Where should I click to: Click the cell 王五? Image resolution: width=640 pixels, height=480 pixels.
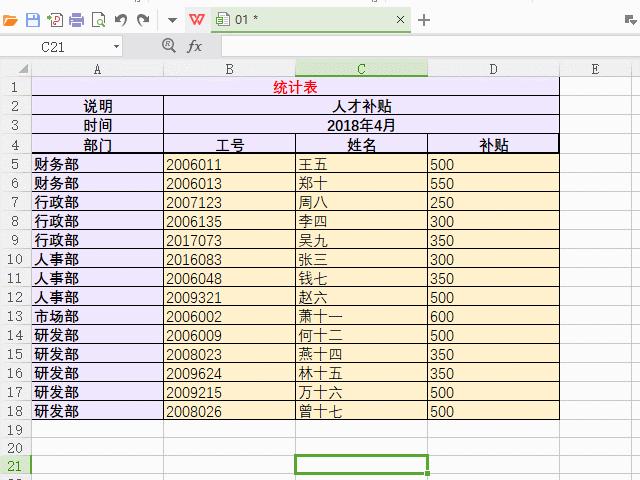point(361,164)
